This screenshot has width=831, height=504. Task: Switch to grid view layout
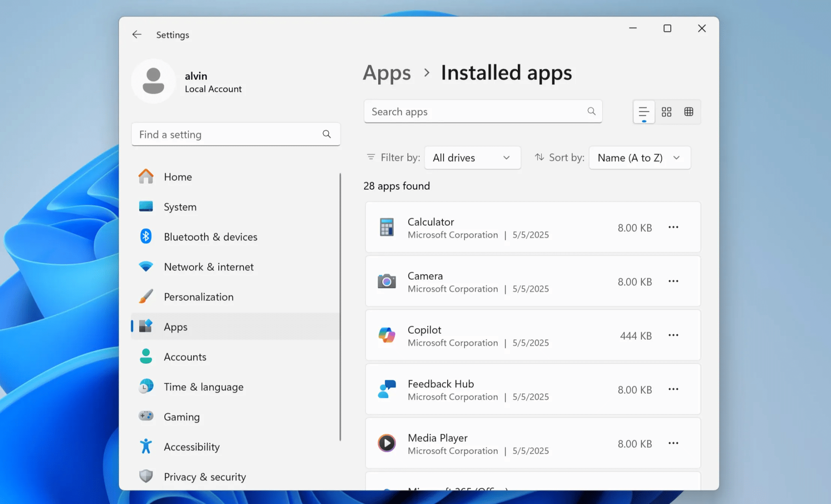(x=666, y=112)
